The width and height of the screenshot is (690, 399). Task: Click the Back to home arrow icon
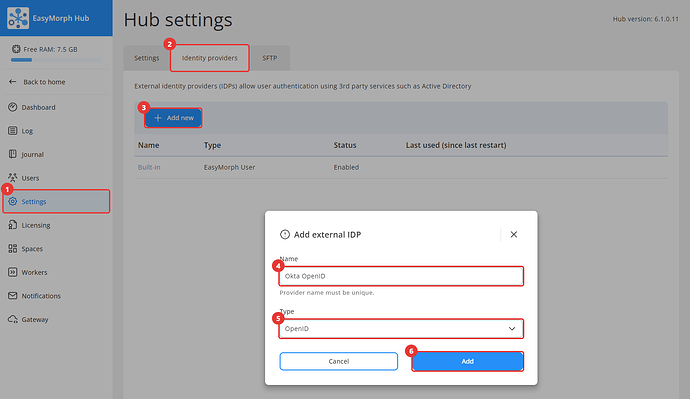click(x=13, y=81)
